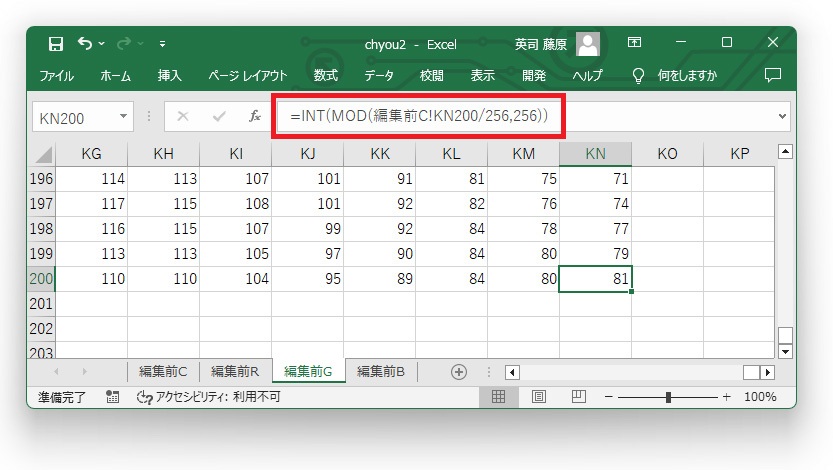This screenshot has width=833, height=470.
Task: Switch to the 編集前B sheet tab
Action: pyautogui.click(x=380, y=372)
